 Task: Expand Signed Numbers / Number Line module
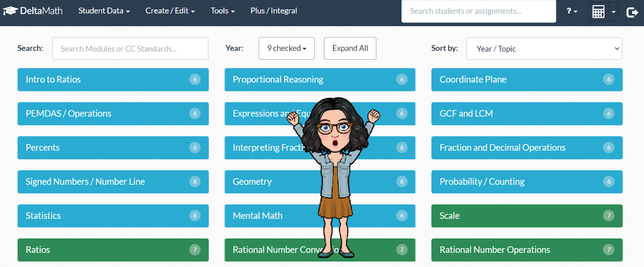113,182
